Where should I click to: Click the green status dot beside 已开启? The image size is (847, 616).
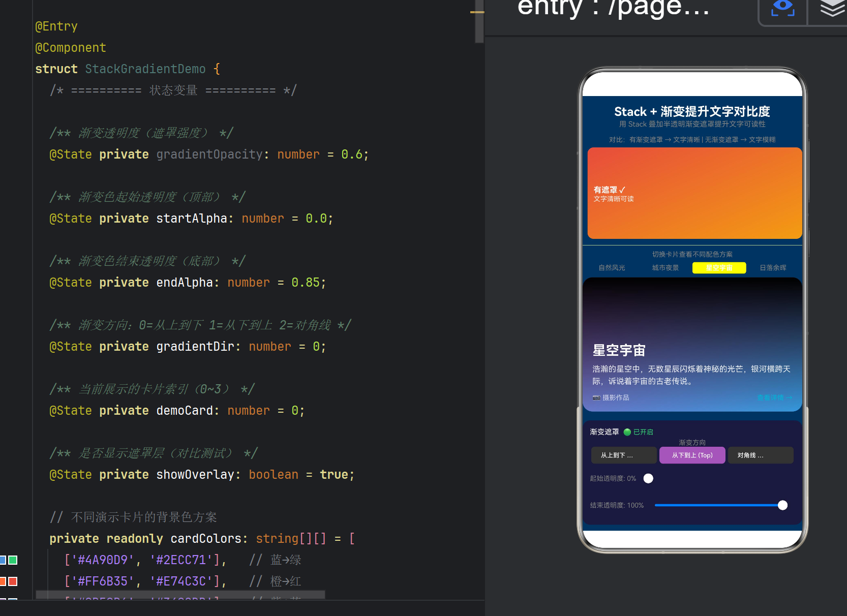tap(627, 432)
